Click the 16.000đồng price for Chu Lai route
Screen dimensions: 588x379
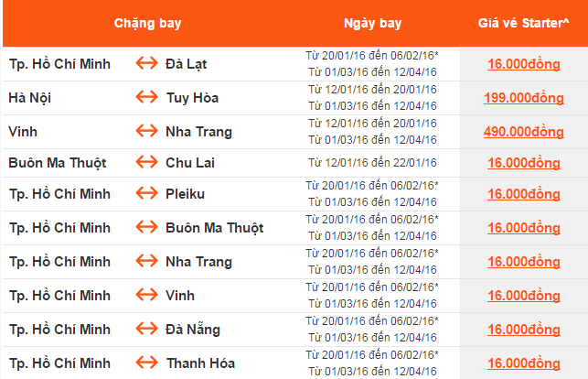pyautogui.click(x=523, y=163)
